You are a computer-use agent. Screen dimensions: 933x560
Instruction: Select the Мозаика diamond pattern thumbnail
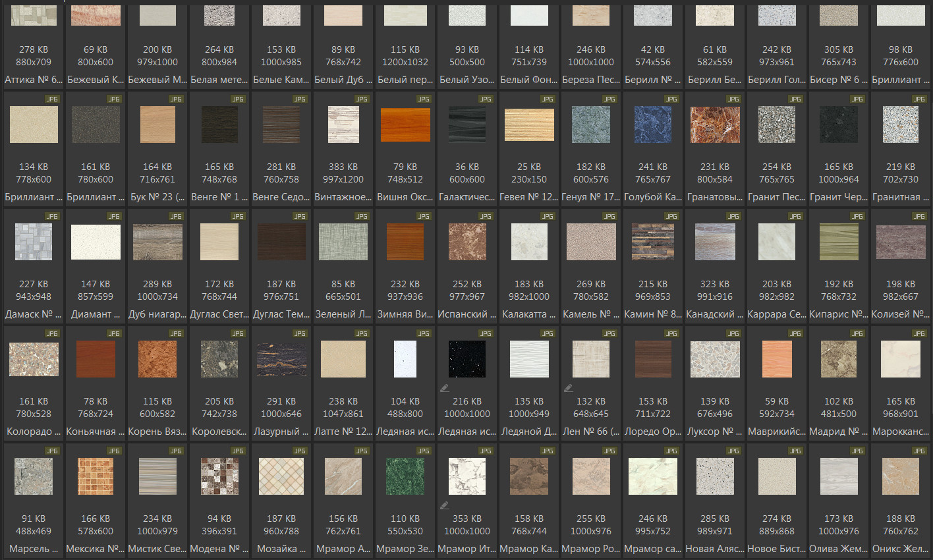[281, 476]
